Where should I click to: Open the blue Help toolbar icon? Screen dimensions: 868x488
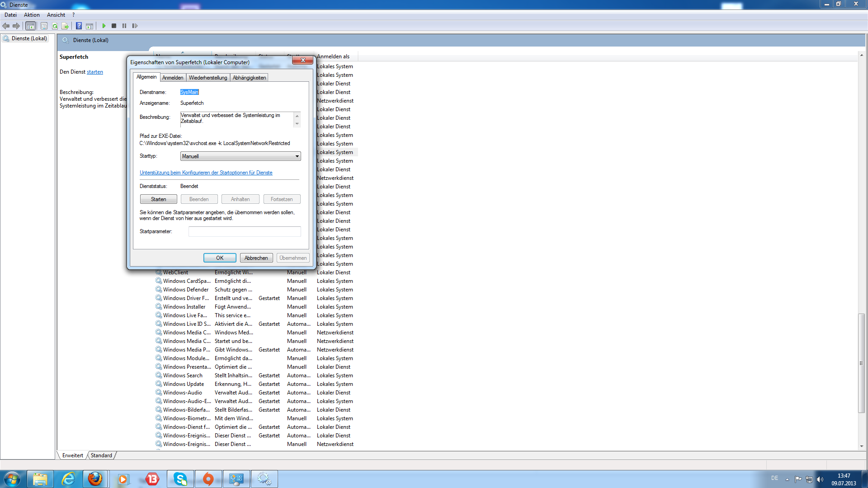(x=79, y=26)
